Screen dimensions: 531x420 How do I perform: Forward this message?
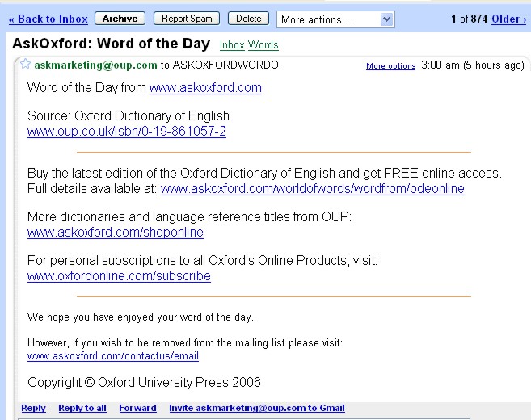click(137, 408)
